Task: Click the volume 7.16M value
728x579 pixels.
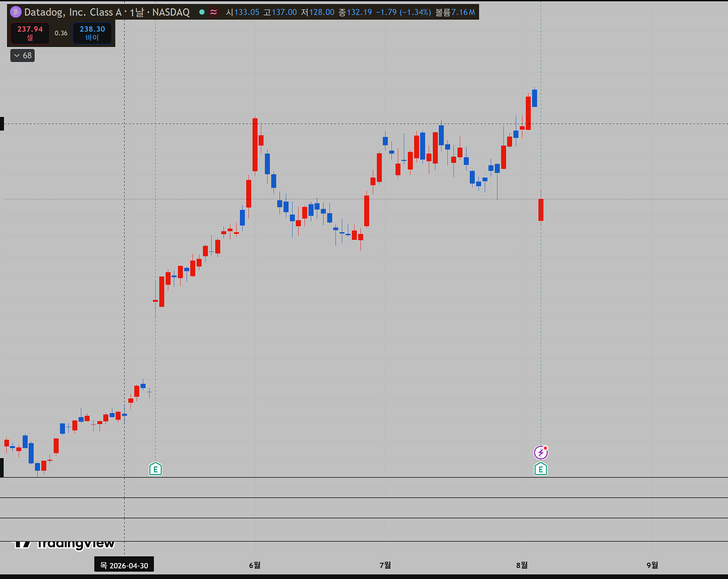Action: click(x=463, y=12)
